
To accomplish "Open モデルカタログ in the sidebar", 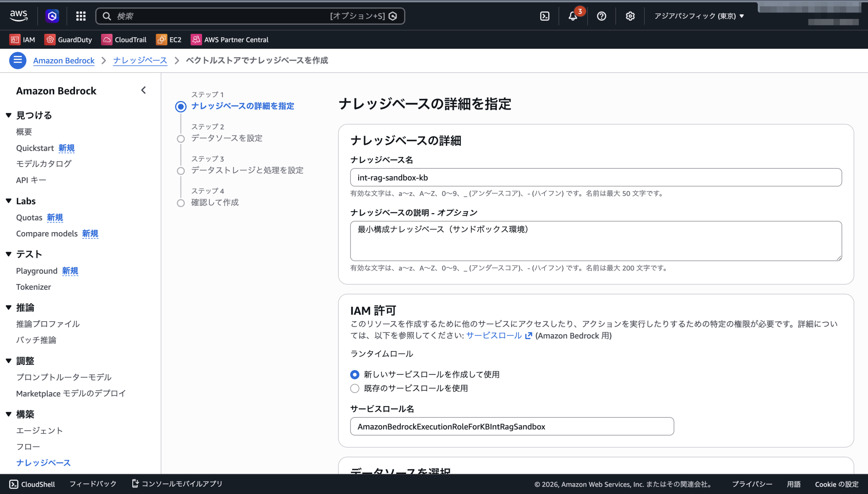I will [44, 164].
